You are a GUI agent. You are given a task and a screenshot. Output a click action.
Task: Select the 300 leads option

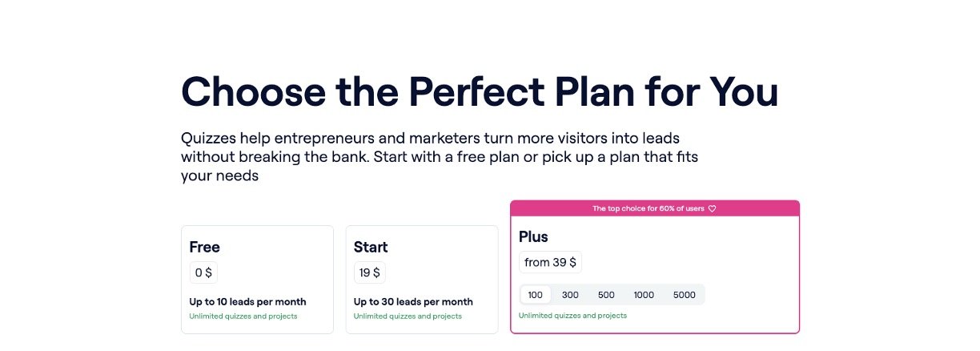pos(570,295)
